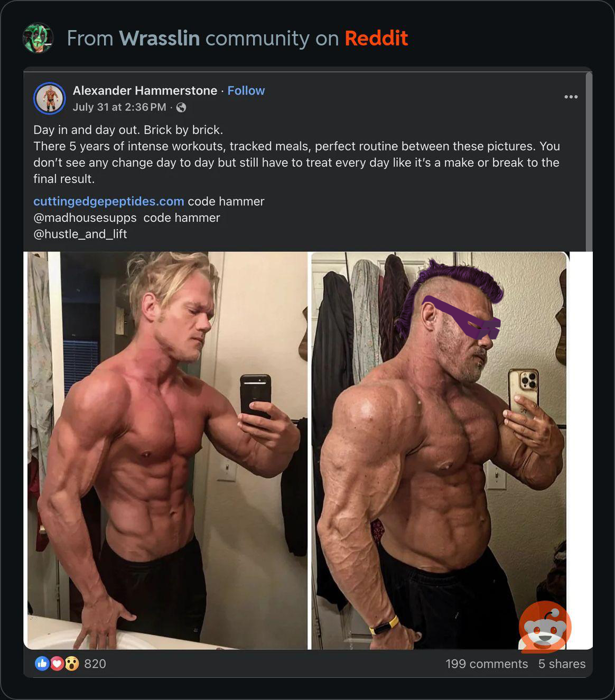Click the blue thumbs-up Like reaction icon
Viewport: 615px width, 700px height.
(42, 664)
